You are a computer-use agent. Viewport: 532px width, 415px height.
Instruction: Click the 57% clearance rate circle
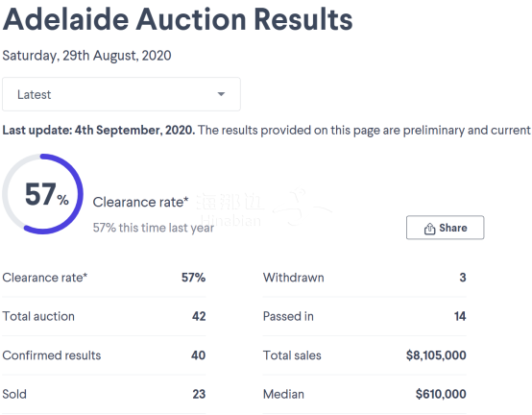click(x=43, y=194)
